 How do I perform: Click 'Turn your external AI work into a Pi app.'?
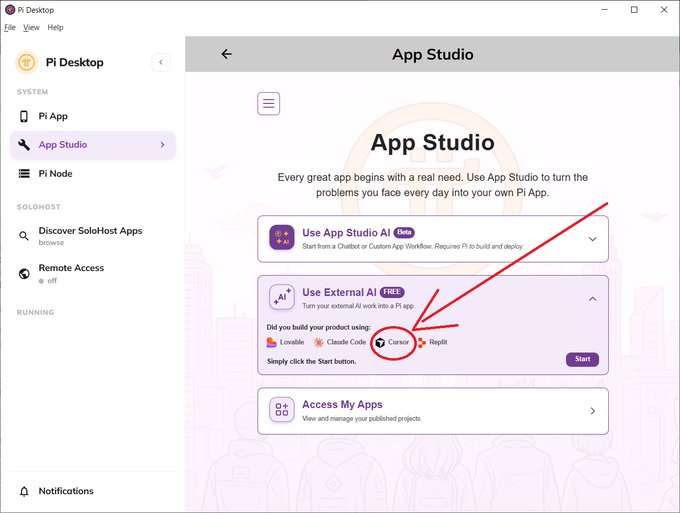(x=359, y=306)
